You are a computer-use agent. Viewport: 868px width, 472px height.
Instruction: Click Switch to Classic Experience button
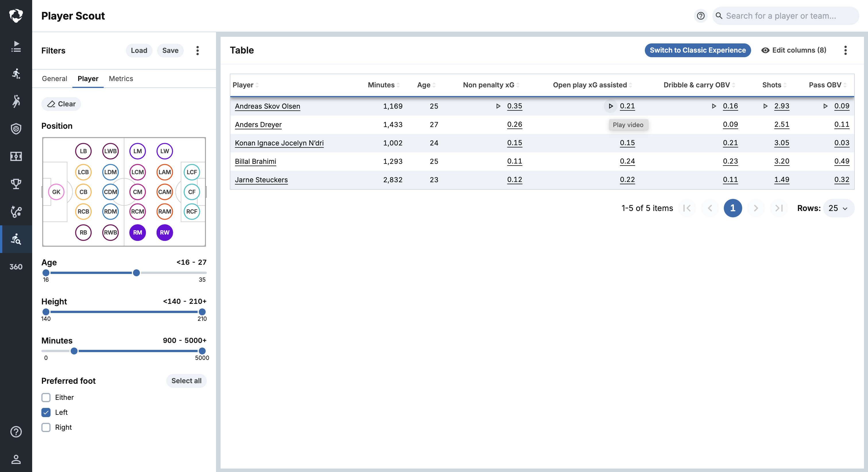point(697,50)
